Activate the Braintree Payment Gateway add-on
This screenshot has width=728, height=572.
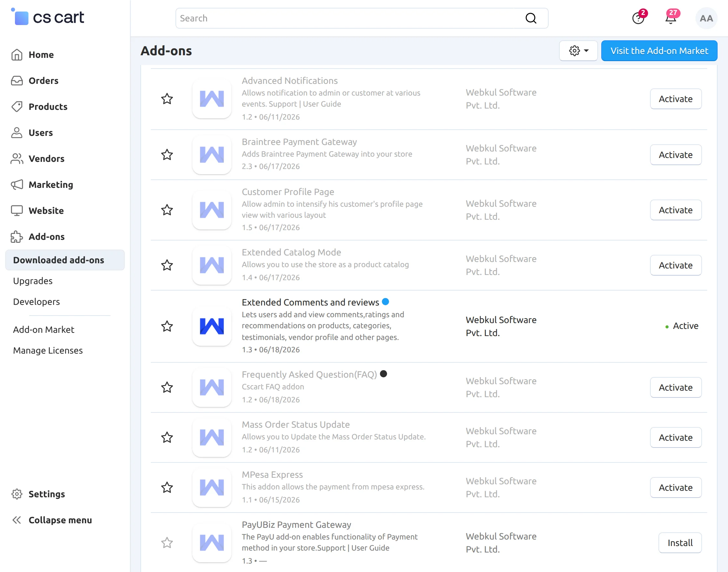[676, 155]
